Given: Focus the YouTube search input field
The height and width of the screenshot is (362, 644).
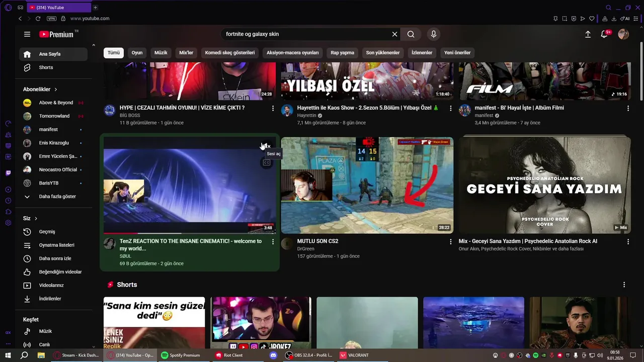Looking at the screenshot, I should (x=307, y=34).
